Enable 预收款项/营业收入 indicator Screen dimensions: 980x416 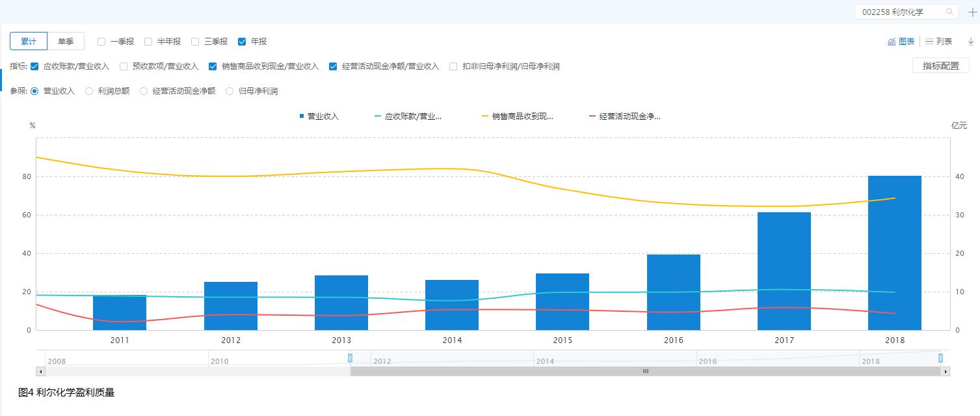[124, 66]
